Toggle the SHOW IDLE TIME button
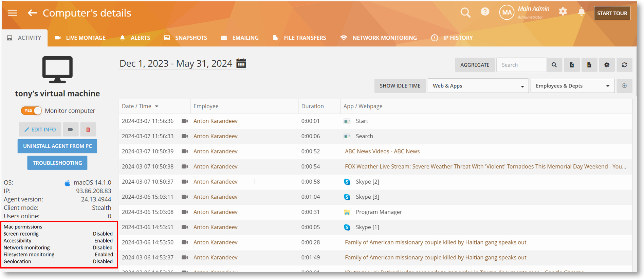 click(x=400, y=86)
